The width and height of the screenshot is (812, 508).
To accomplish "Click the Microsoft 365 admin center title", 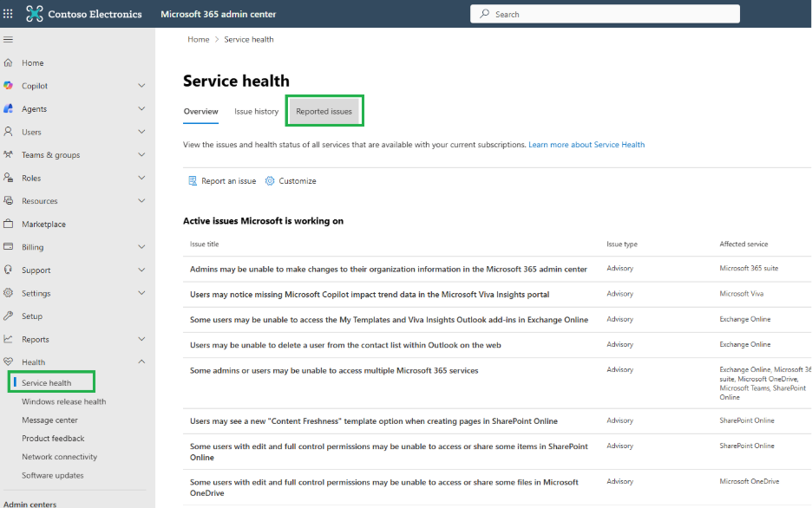I will tap(218, 14).
